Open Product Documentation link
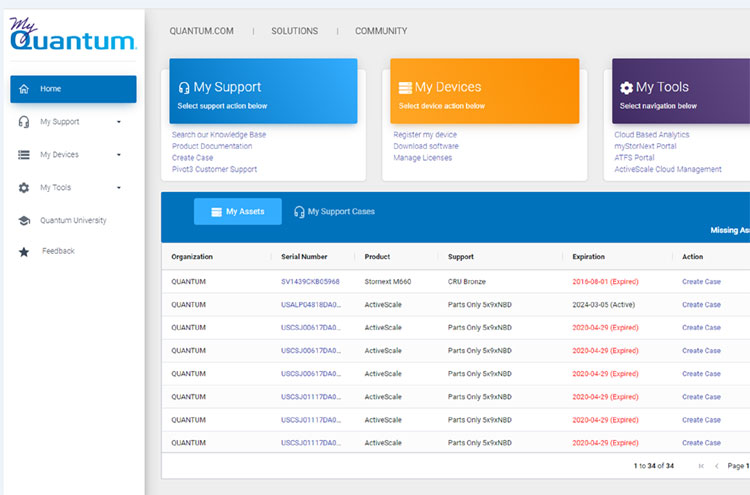750x495 pixels. pyautogui.click(x=212, y=146)
